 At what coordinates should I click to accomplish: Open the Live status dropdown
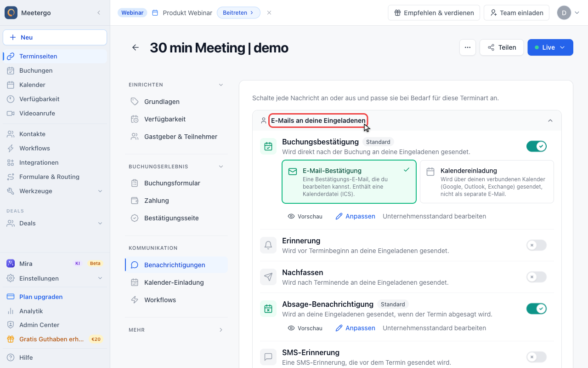550,47
